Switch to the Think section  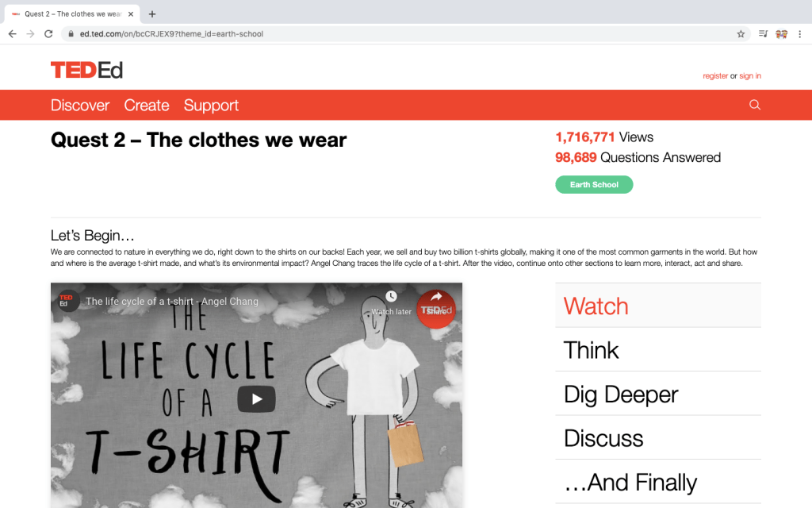pos(591,350)
